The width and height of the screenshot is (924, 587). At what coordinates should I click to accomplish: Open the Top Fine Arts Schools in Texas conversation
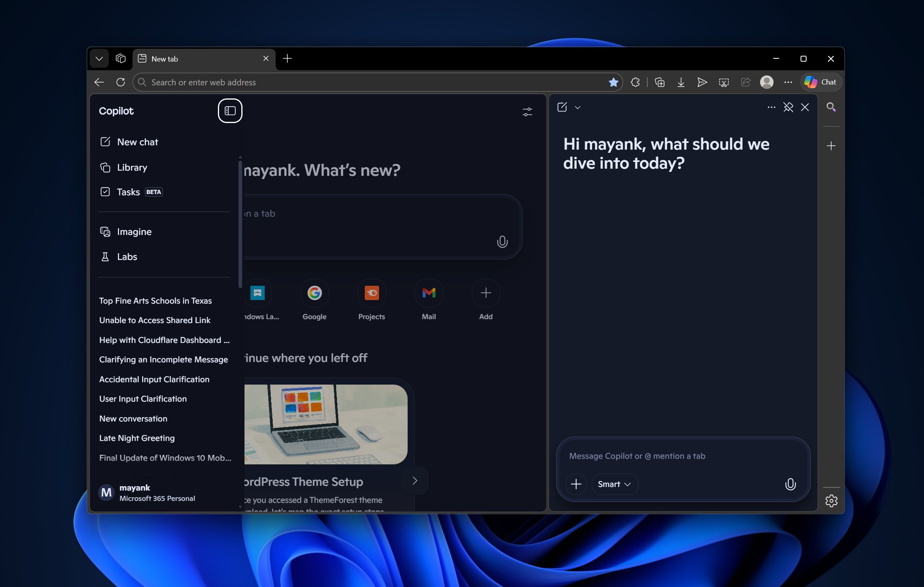[x=156, y=300]
